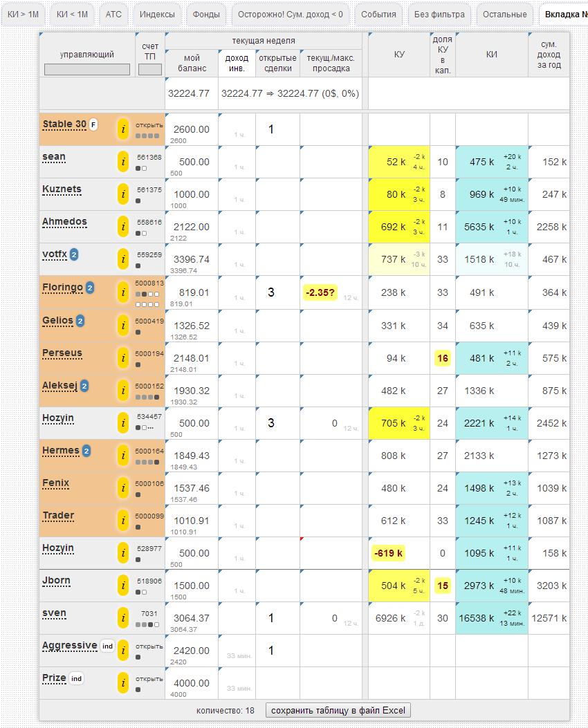Open the АТС tab

(x=113, y=15)
